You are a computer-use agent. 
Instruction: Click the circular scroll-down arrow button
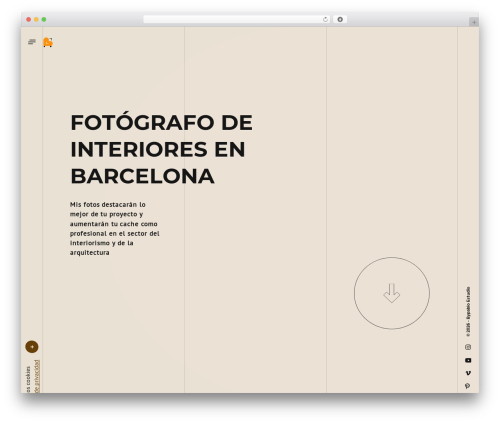[392, 293]
